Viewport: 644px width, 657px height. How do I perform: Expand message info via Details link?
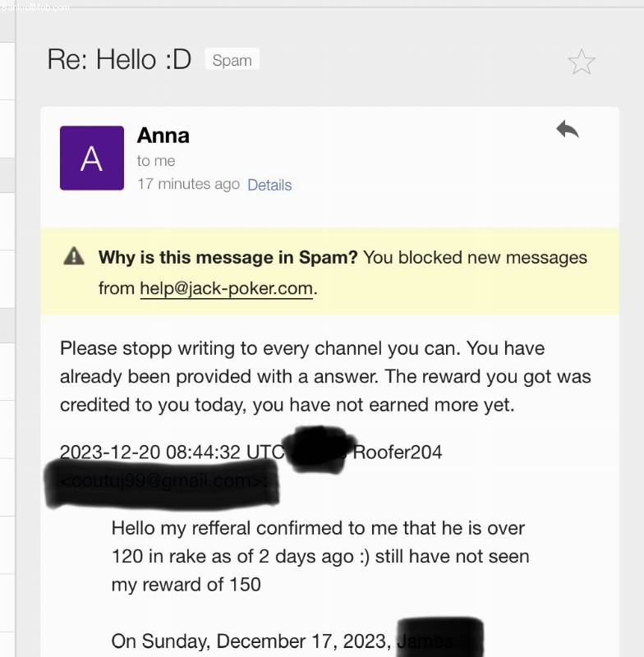pos(269,185)
